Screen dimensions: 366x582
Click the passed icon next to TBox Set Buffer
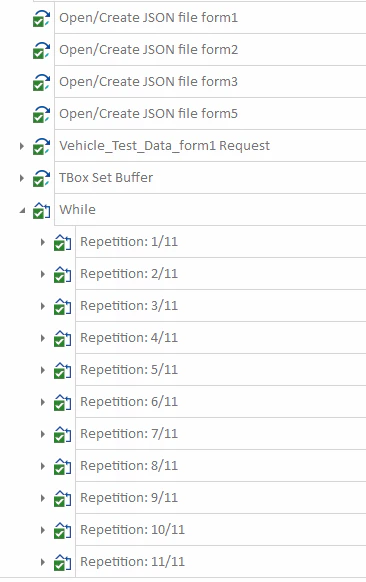click(x=41, y=178)
